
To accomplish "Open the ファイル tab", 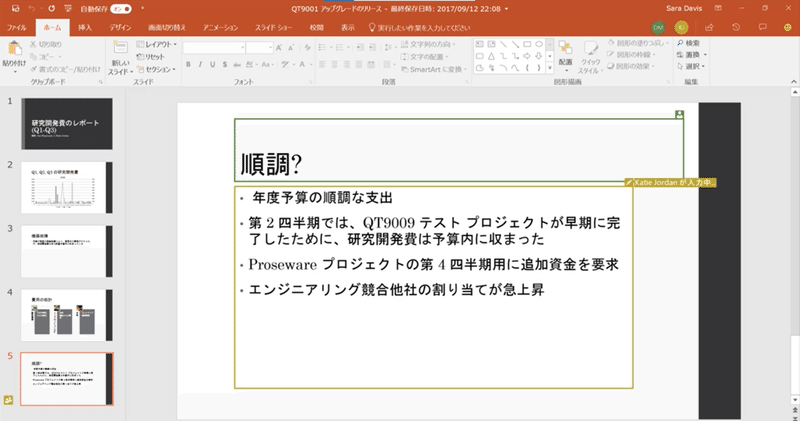I will point(16,28).
